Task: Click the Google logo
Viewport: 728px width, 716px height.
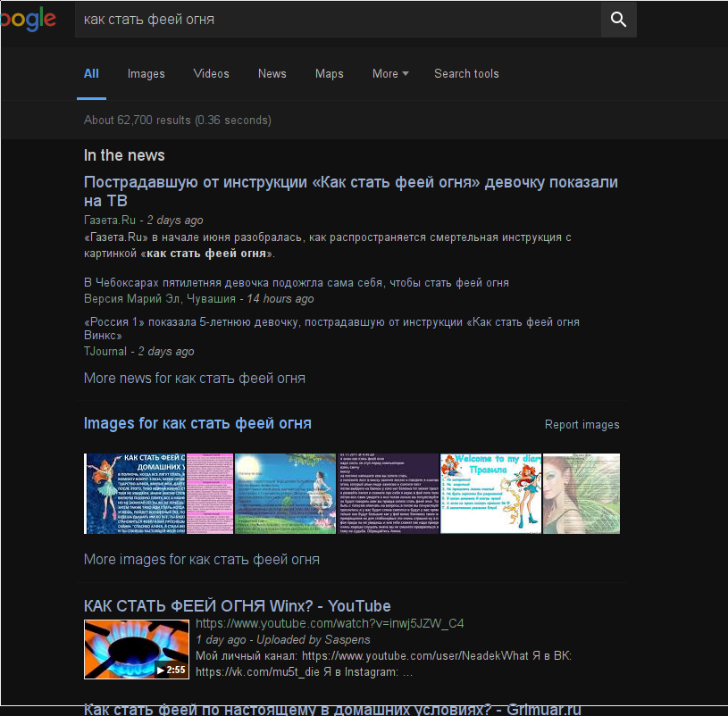Action: (28, 20)
